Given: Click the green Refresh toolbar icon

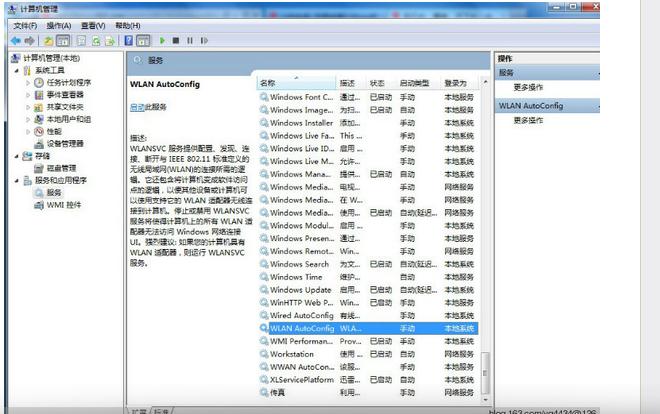Looking at the screenshot, I should 96,41.
